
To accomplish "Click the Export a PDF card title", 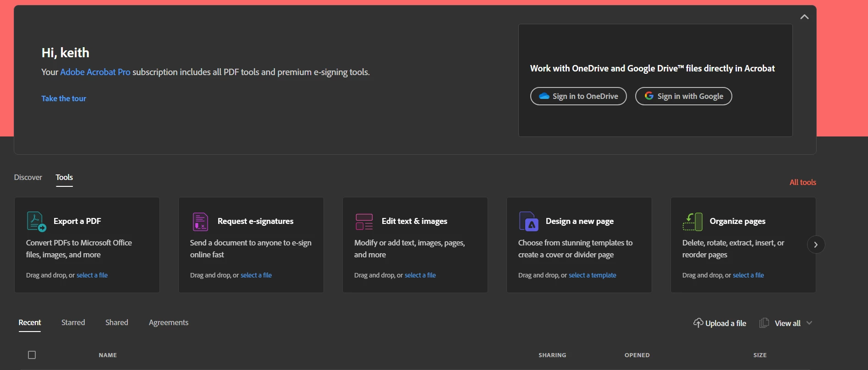I will 77,221.
